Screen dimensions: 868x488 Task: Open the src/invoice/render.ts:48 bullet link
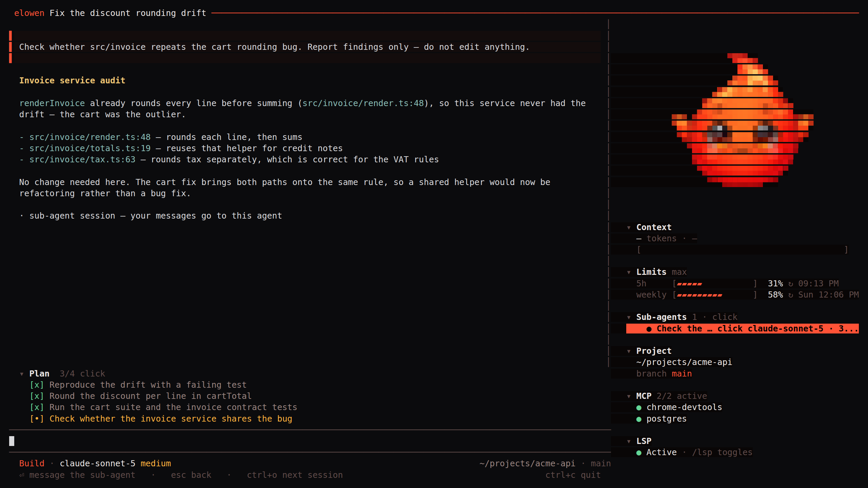tap(90, 137)
